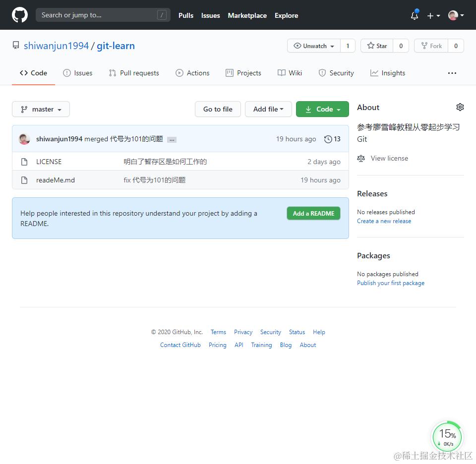Open the Privacy footer link

pyautogui.click(x=243, y=332)
